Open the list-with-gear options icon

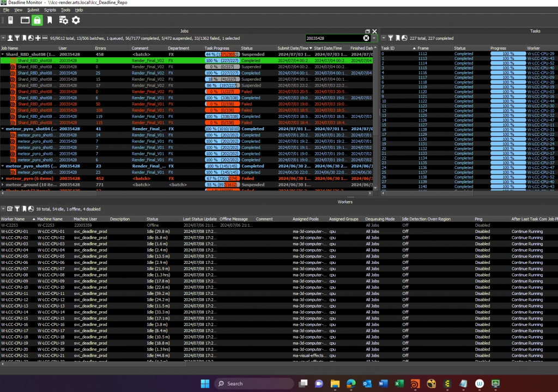tap(63, 20)
